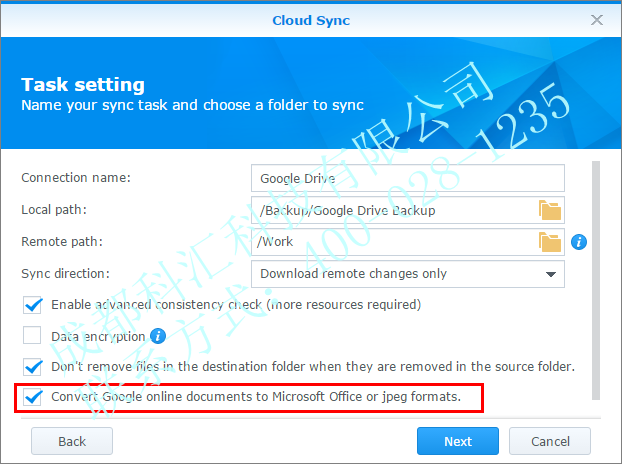Cancel the sync task setup
Image resolution: width=622 pixels, height=464 pixels.
550,441
